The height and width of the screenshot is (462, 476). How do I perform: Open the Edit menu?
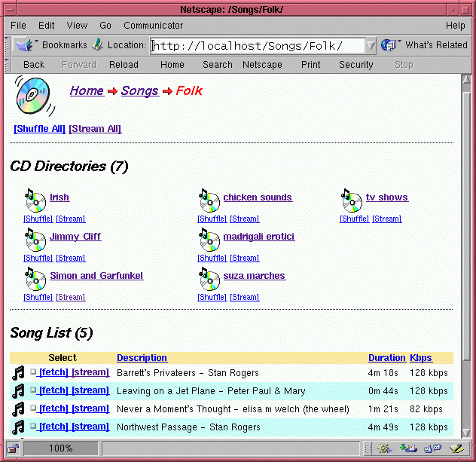(46, 26)
